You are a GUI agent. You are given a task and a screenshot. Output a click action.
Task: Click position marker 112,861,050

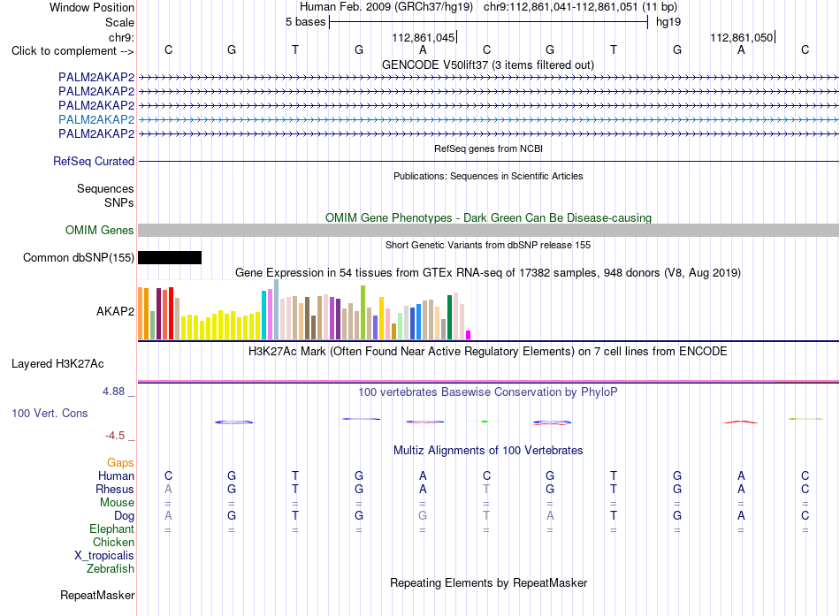(742, 37)
